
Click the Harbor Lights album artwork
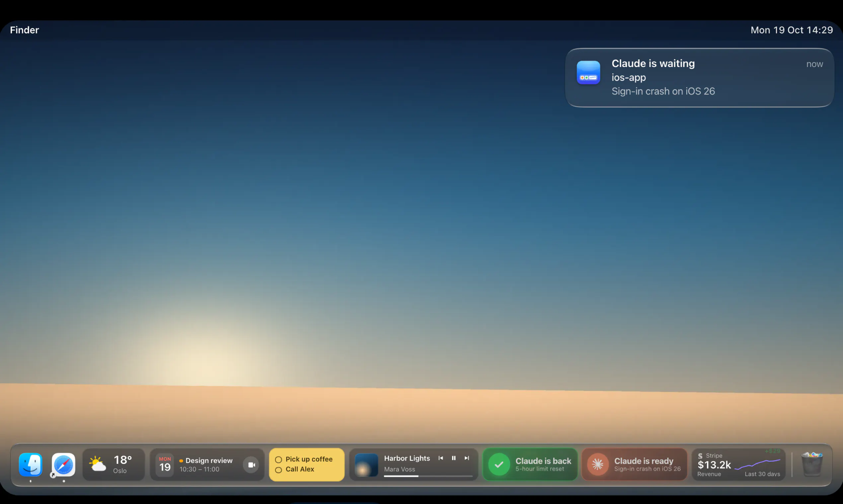point(366,465)
